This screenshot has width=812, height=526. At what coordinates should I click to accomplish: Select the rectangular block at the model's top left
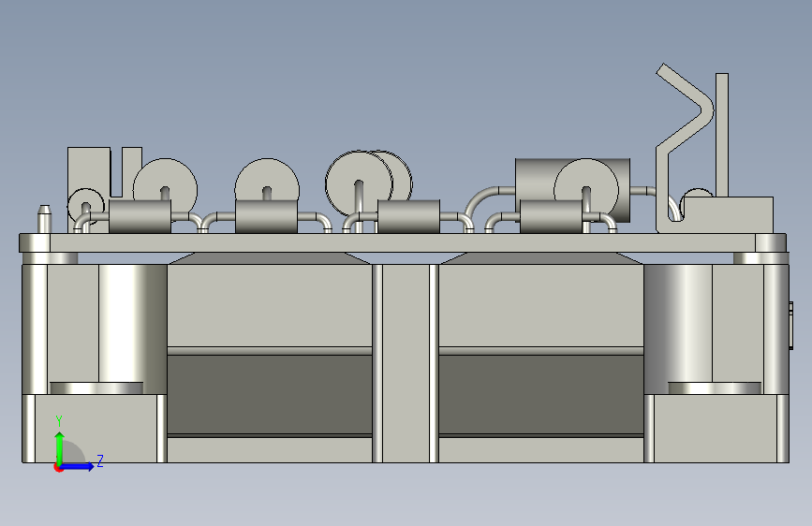click(x=89, y=168)
